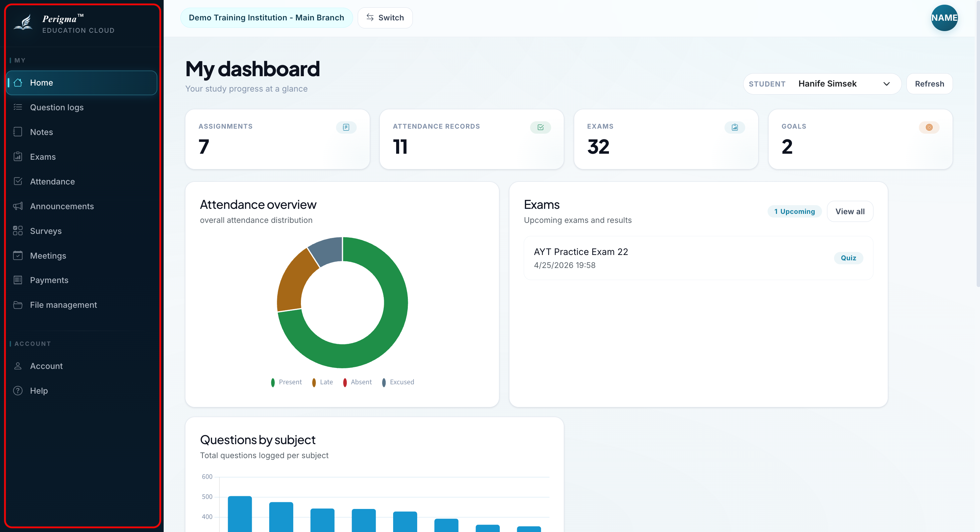Open the NAME profile avatar menu
This screenshot has width=980, height=532.
coord(944,18)
